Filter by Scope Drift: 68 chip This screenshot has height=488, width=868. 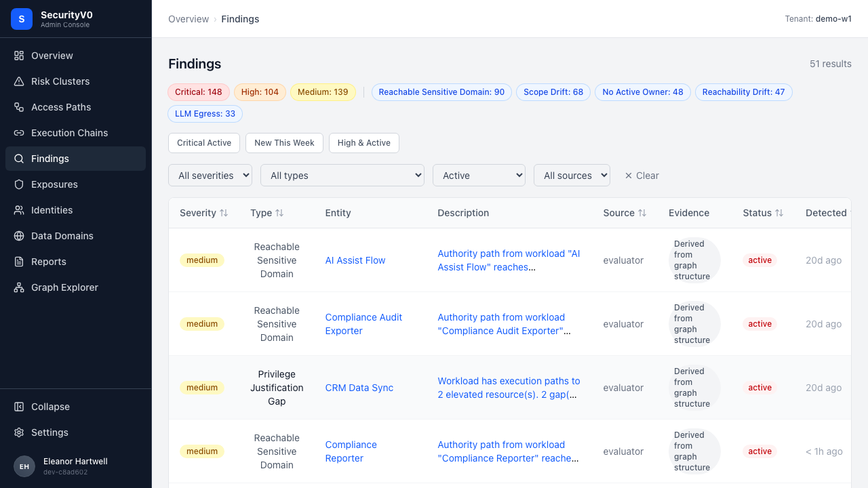(553, 92)
